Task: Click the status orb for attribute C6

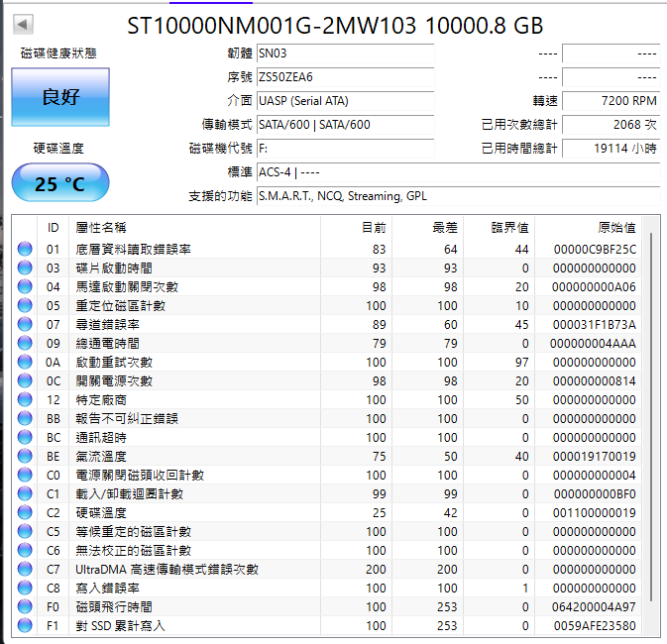Action: (x=25, y=550)
